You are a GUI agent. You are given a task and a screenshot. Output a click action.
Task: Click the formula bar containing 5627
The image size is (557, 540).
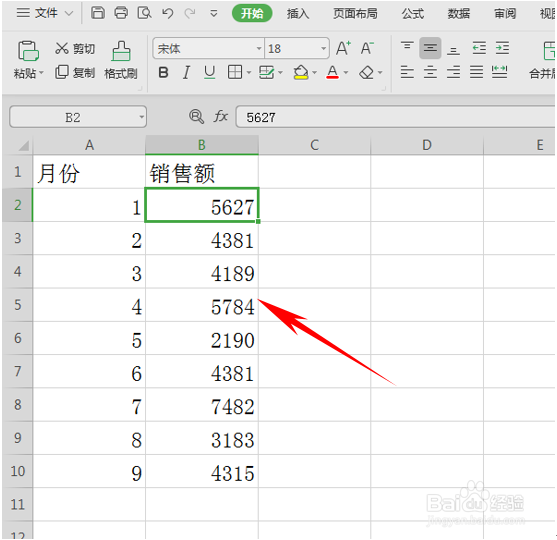point(395,117)
